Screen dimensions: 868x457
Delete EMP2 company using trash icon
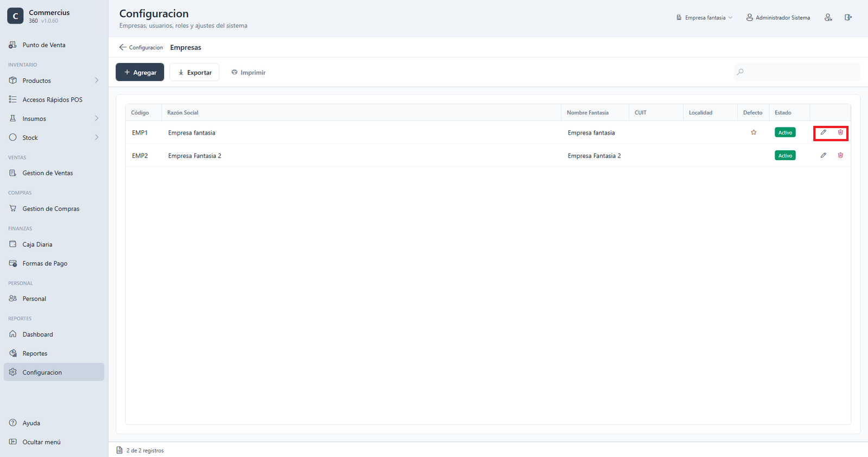pos(840,155)
